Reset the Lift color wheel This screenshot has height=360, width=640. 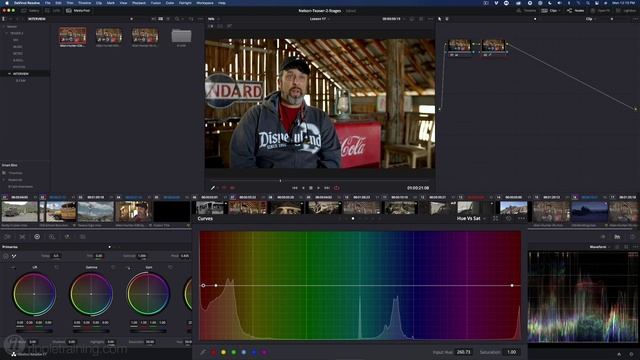[56, 267]
